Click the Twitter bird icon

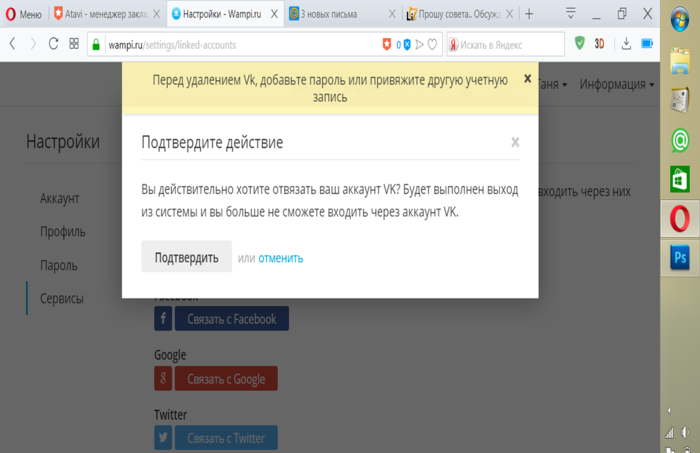pyautogui.click(x=163, y=437)
